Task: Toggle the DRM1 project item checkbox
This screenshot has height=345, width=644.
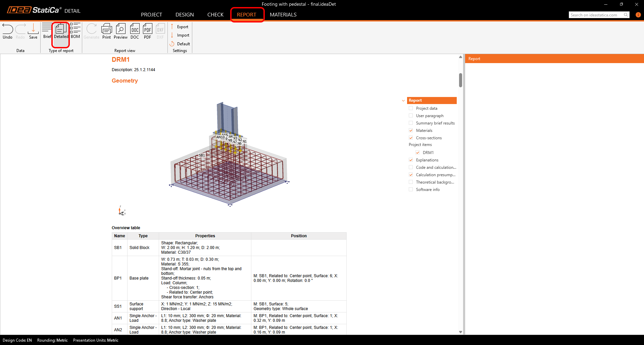Action: coord(417,153)
